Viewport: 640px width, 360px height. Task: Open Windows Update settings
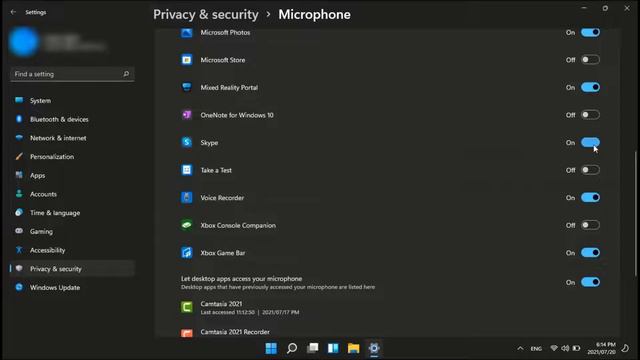(x=72, y=288)
